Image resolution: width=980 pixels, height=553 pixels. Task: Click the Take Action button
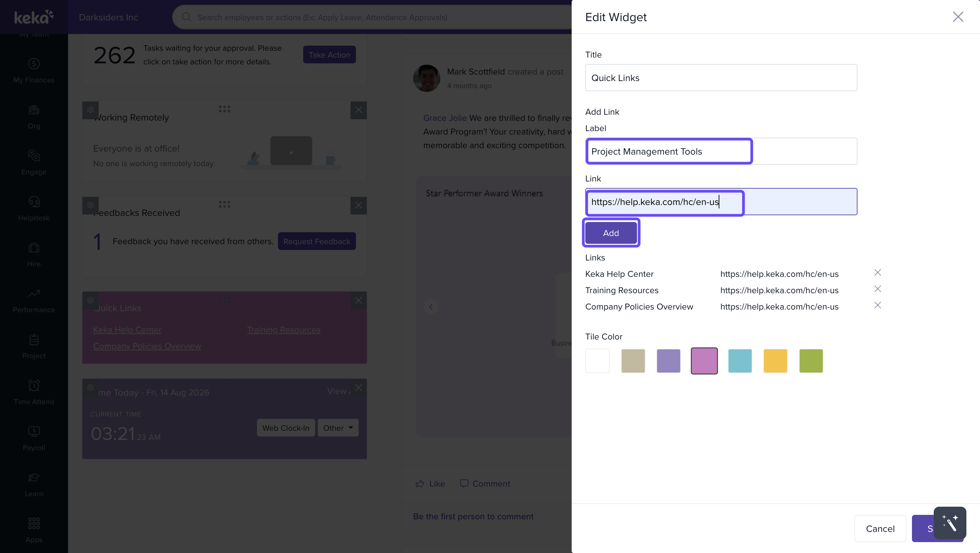pyautogui.click(x=329, y=55)
